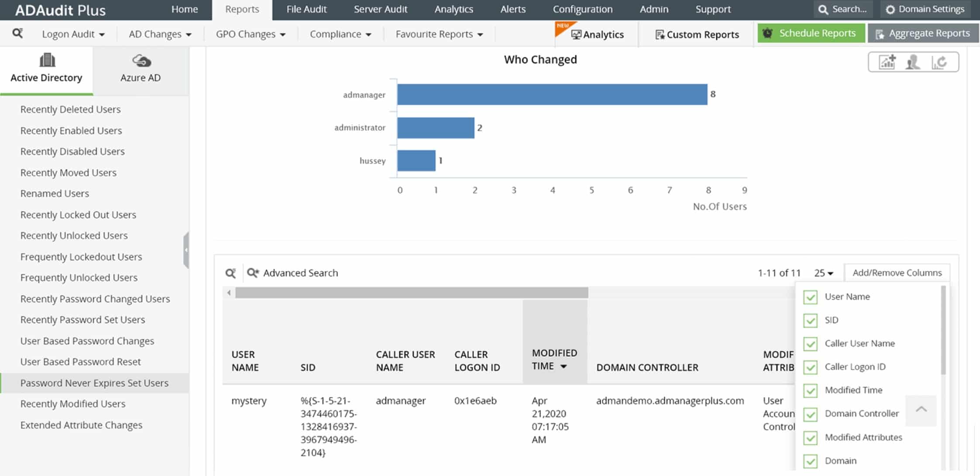Open the top Analytics tab

pos(454,9)
